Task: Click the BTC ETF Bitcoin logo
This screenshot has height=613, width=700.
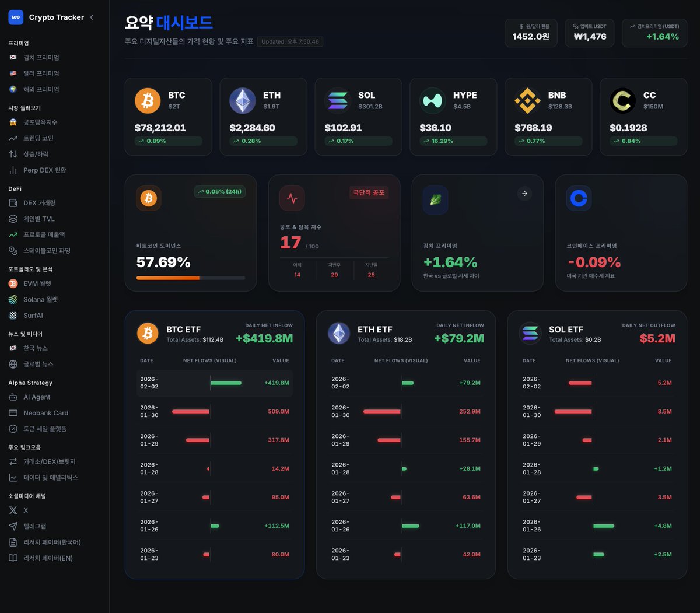Action: coord(148,334)
